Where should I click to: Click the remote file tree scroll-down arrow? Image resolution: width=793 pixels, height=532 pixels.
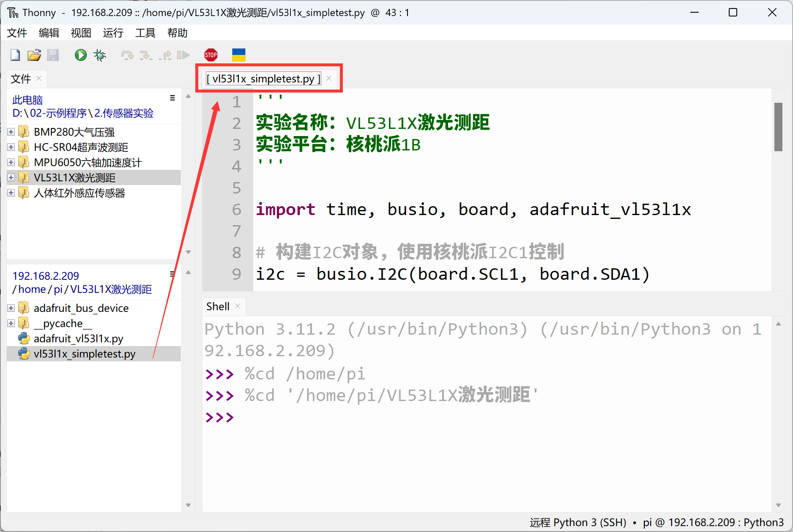[x=188, y=505]
